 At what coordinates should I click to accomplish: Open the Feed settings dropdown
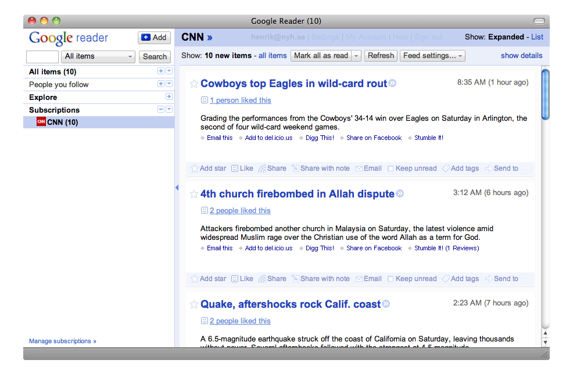coord(432,56)
